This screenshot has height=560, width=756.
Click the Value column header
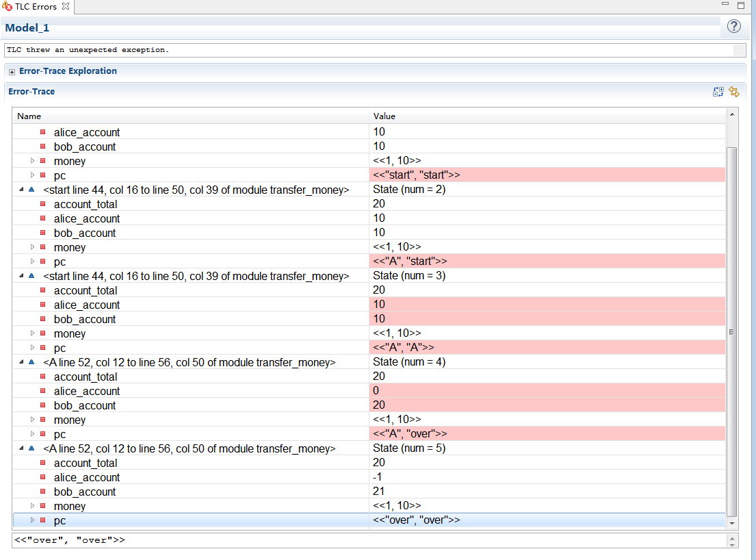pos(547,116)
